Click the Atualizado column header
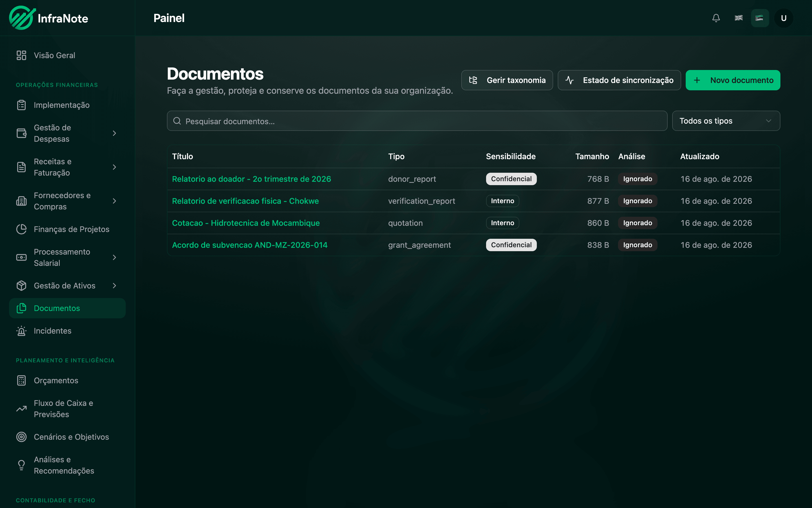The height and width of the screenshot is (508, 812). click(700, 156)
